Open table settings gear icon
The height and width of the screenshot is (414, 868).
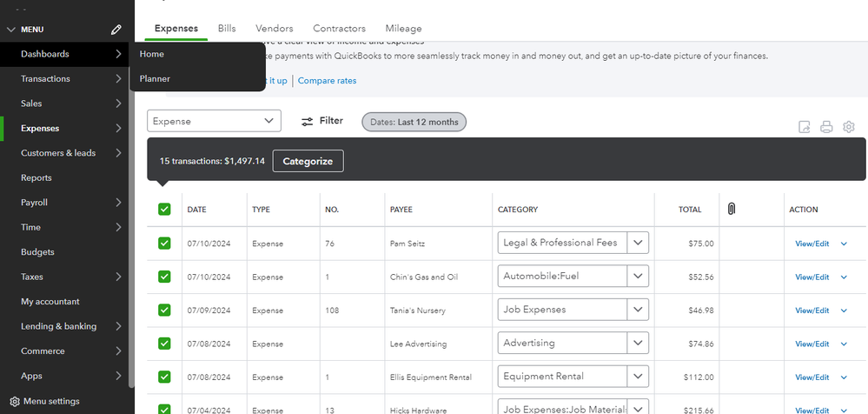[849, 127]
